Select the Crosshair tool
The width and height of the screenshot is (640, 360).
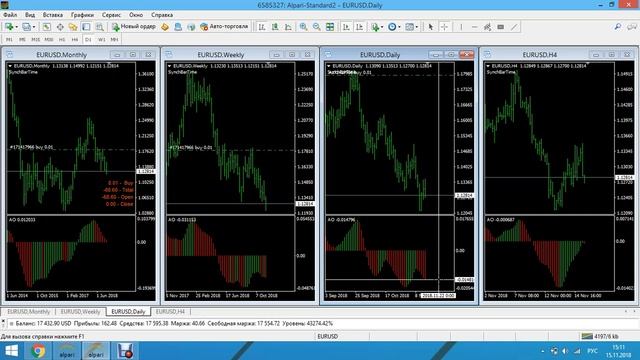pyautogui.click(x=444, y=27)
